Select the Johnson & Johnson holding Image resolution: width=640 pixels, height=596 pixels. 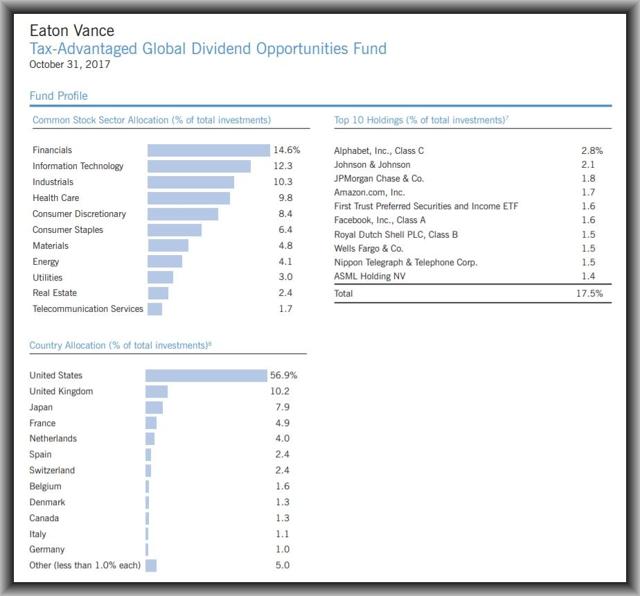click(372, 165)
